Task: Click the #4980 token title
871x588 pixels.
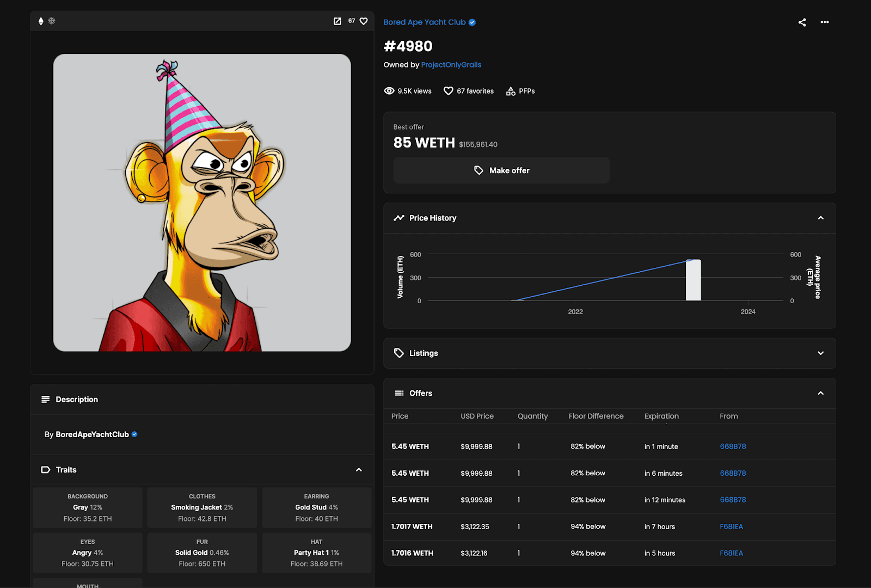Action: 408,46
